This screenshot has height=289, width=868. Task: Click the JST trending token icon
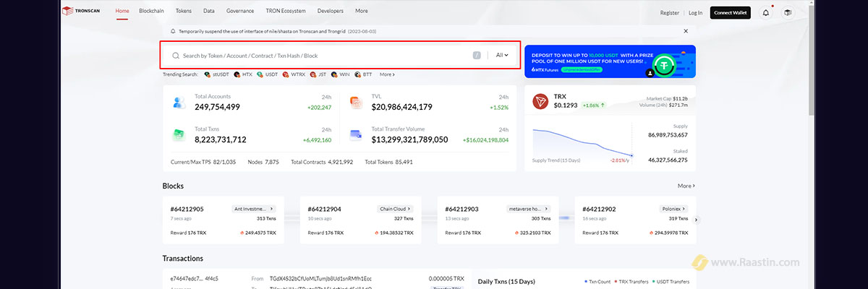pos(313,74)
